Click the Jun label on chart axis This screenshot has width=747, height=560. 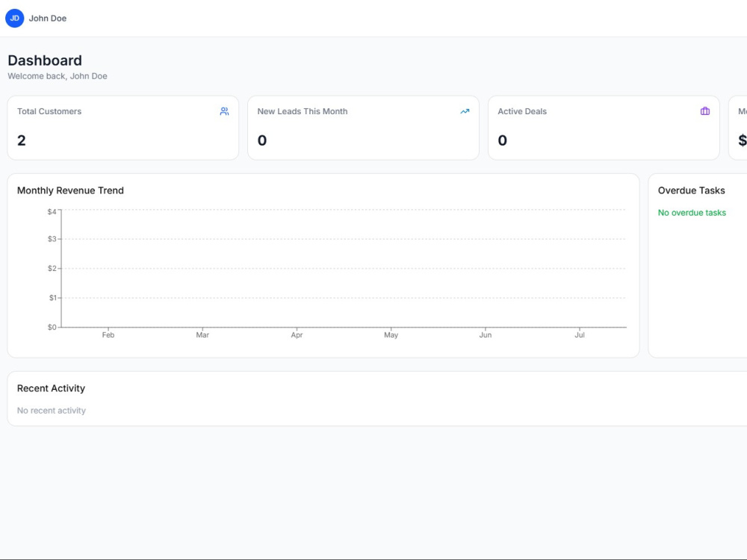coord(486,335)
